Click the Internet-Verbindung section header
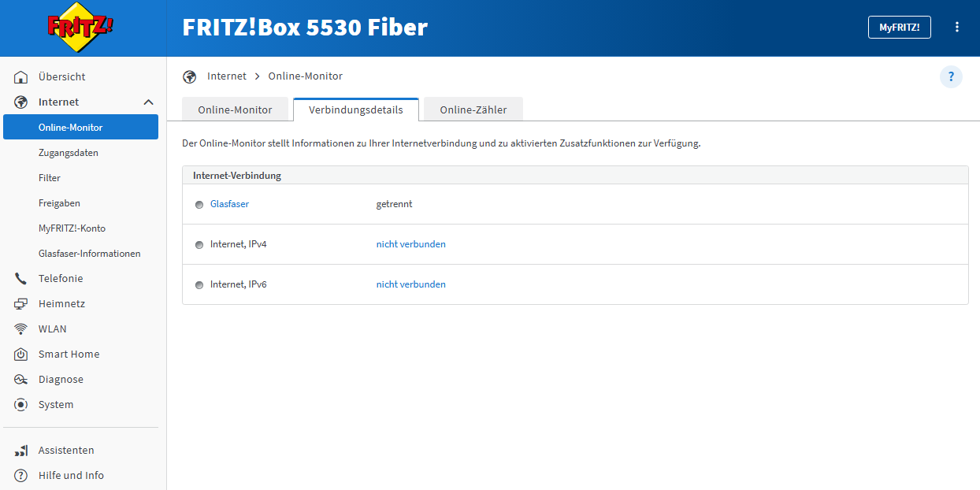980x490 pixels. (x=575, y=175)
